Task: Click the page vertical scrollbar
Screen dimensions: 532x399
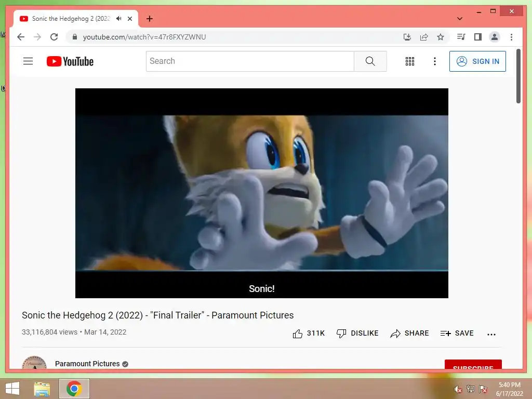Action: (x=518, y=76)
